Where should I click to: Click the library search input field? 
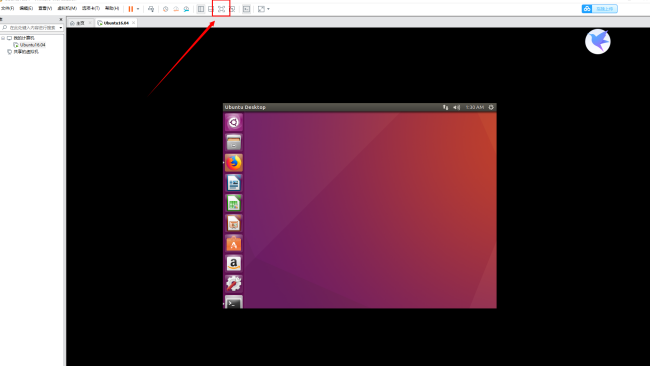32,27
